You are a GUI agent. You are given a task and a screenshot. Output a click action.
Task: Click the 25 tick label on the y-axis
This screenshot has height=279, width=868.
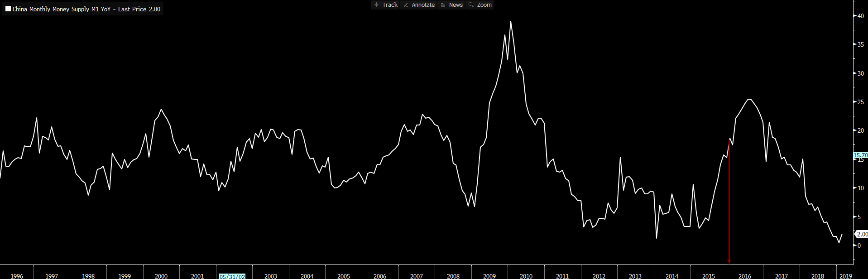[x=861, y=102]
